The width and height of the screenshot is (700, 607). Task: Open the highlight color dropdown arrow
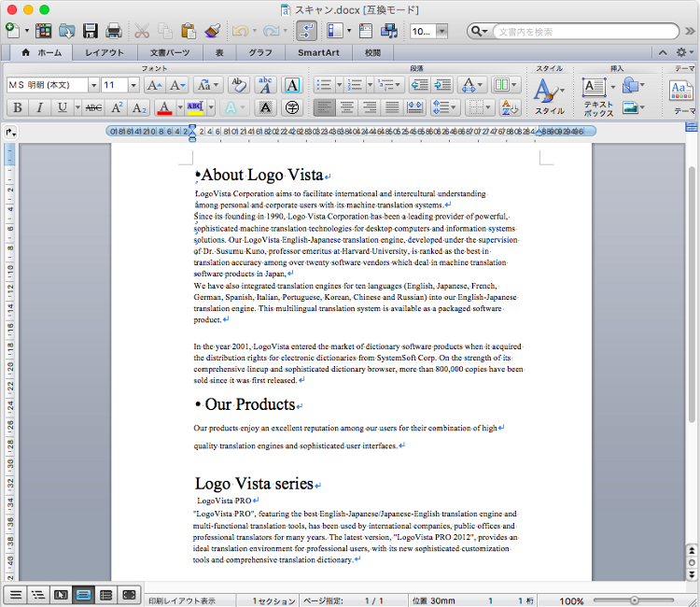coord(211,107)
